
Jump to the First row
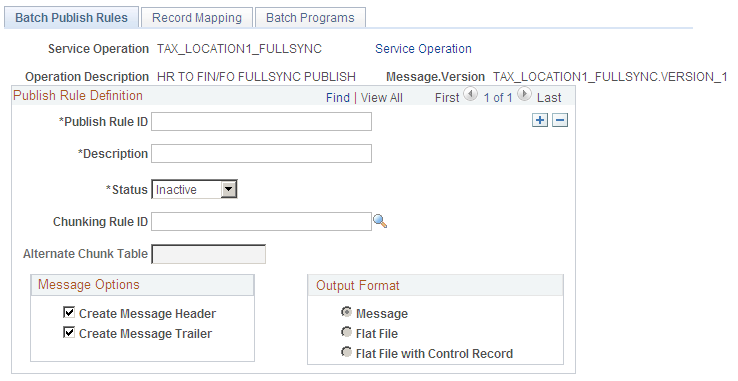point(447,97)
